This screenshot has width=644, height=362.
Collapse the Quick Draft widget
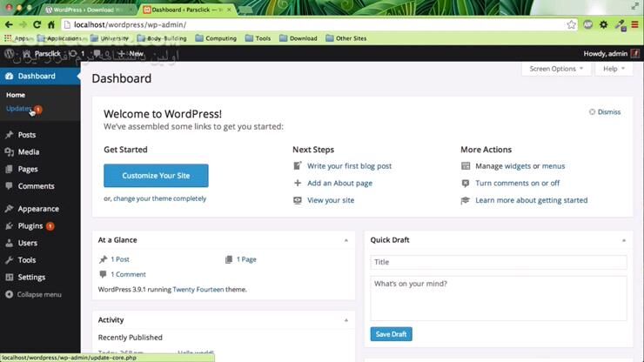(x=623, y=240)
